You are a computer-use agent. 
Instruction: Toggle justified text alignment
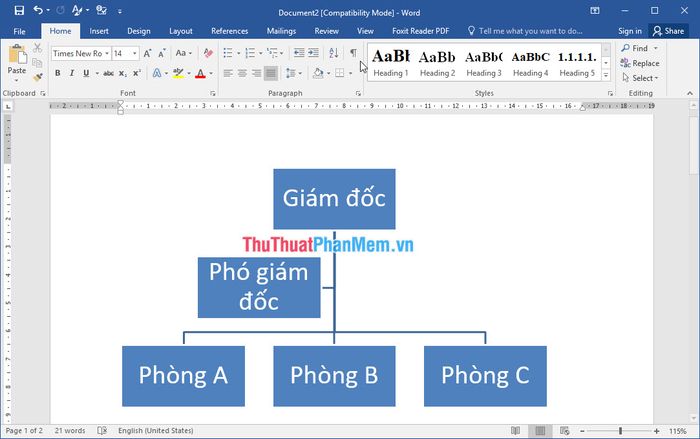tap(271, 73)
